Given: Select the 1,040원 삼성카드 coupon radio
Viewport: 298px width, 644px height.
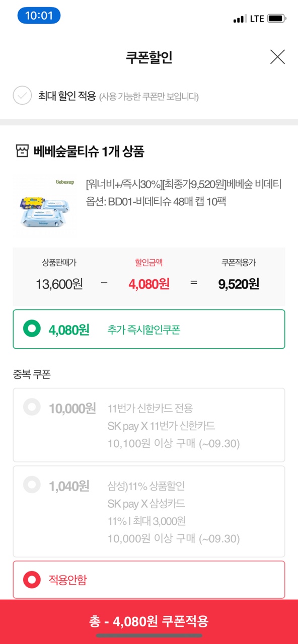Looking at the screenshot, I should click(32, 485).
